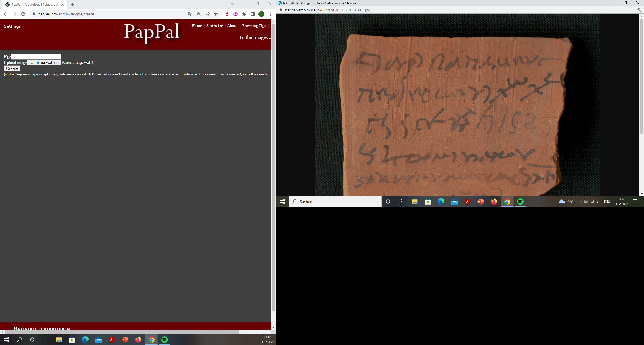Toggle the Chrome side panel icon
Screen dimensions: 644x345
[x=253, y=14]
